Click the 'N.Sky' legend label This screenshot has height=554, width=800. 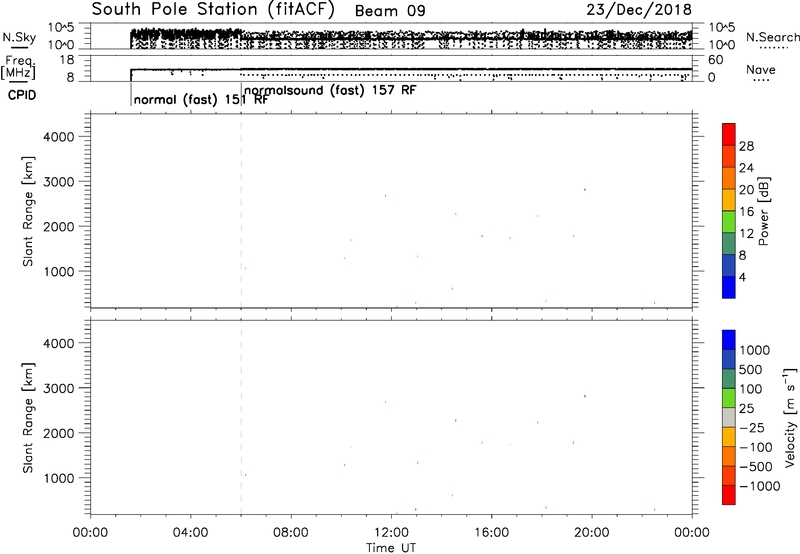pyautogui.click(x=19, y=37)
